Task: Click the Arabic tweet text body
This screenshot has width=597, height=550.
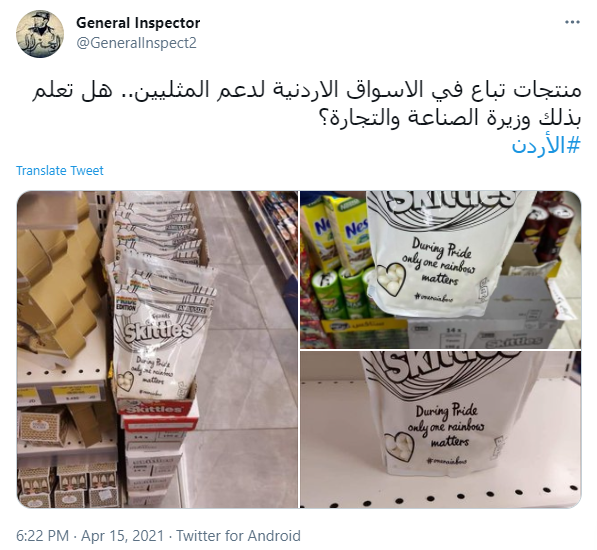Action: [x=307, y=104]
